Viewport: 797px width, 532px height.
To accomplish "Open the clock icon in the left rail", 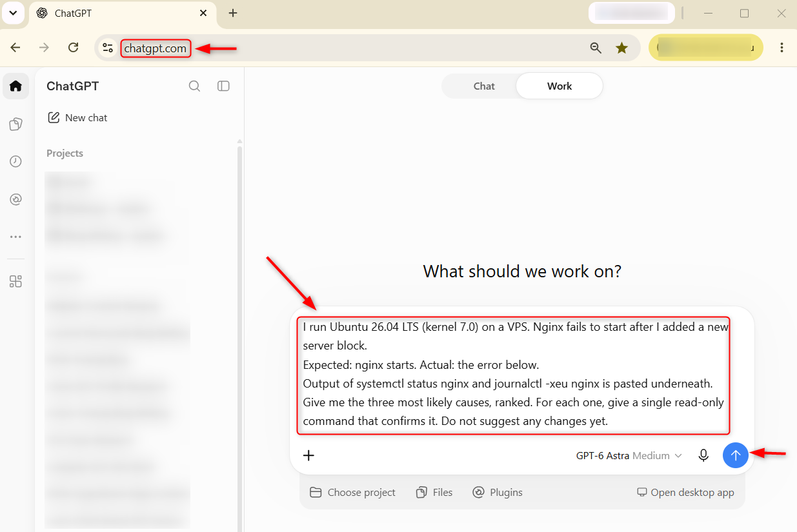I will [15, 162].
